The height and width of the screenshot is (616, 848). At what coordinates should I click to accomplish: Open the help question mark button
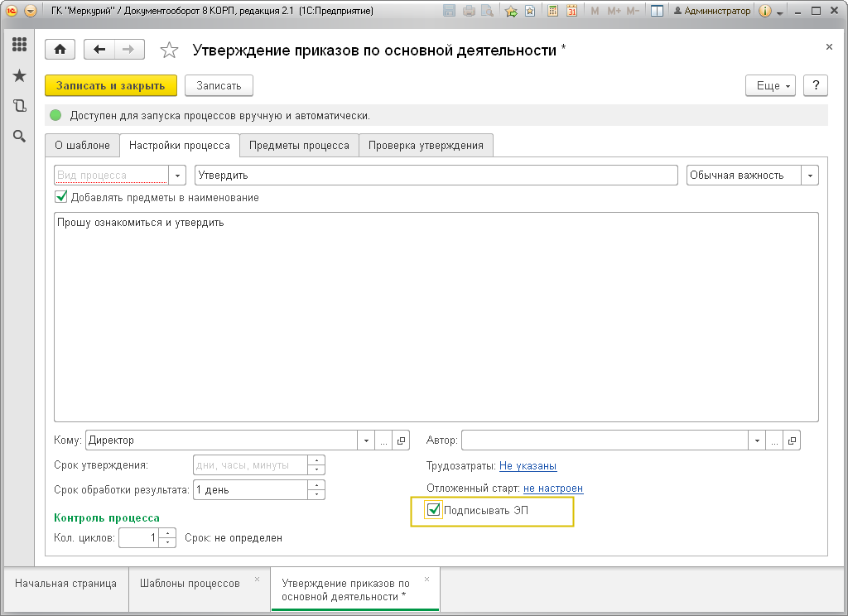816,85
